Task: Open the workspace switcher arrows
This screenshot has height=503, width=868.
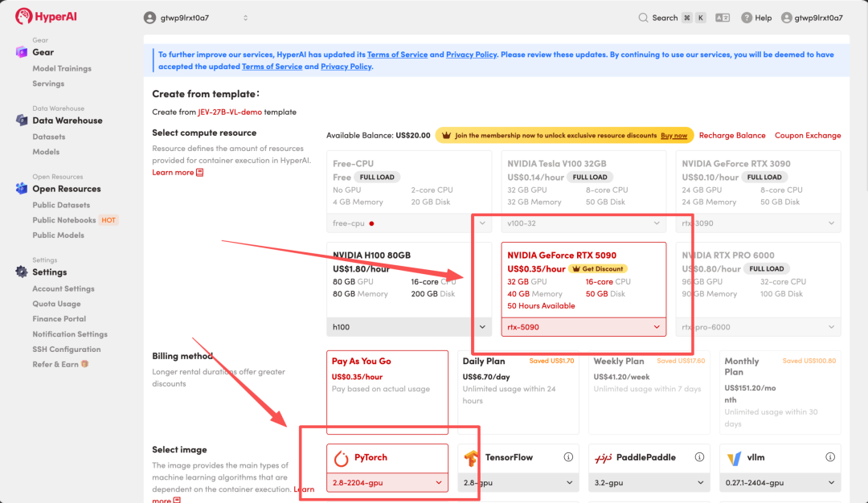Action: [245, 18]
